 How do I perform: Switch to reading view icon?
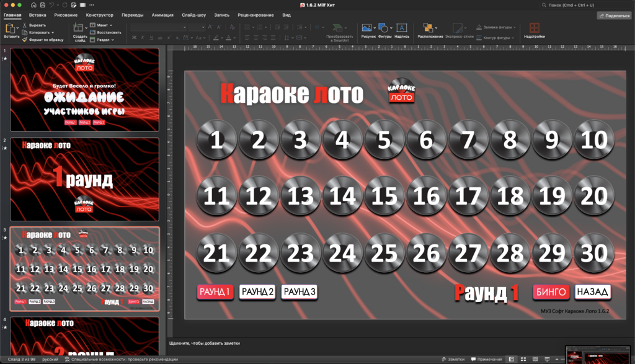point(535,359)
